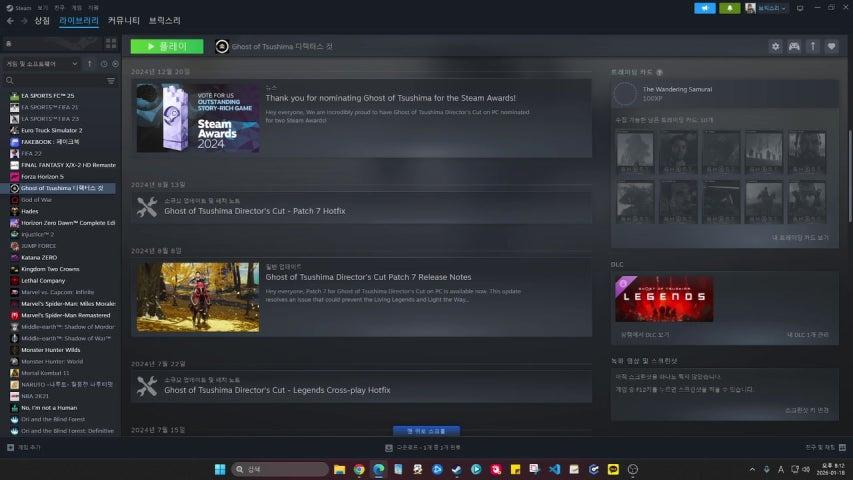Click the library search field
The height and width of the screenshot is (480, 853).
coord(54,81)
